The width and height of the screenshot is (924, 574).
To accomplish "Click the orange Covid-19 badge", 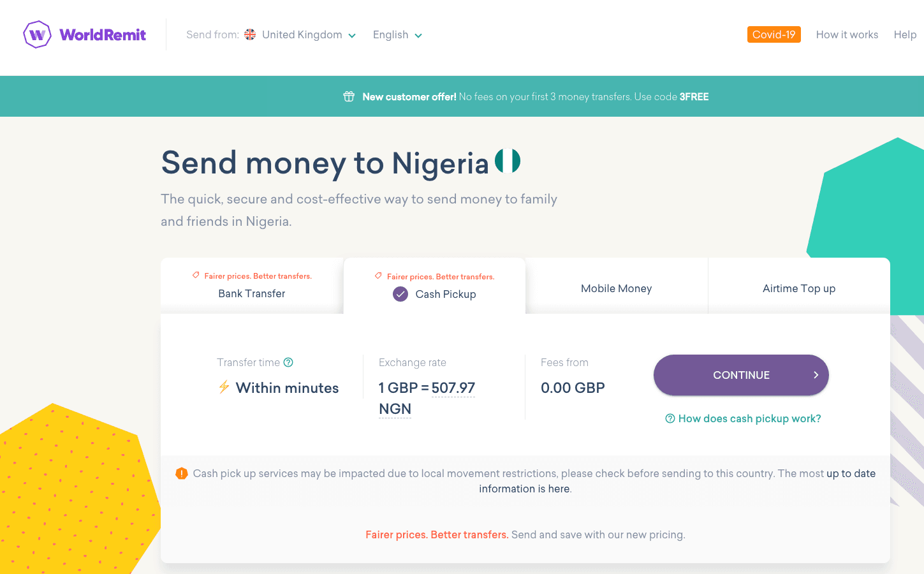I will (x=774, y=34).
